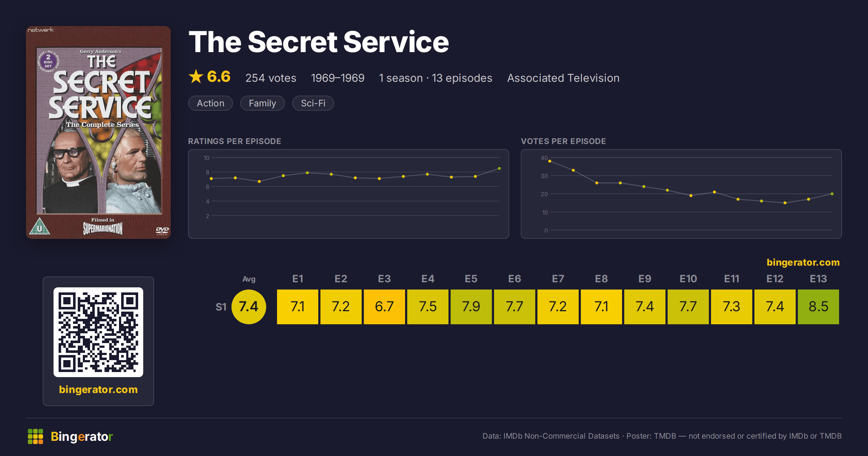Select the Action genre tag
The height and width of the screenshot is (456, 868).
210,103
